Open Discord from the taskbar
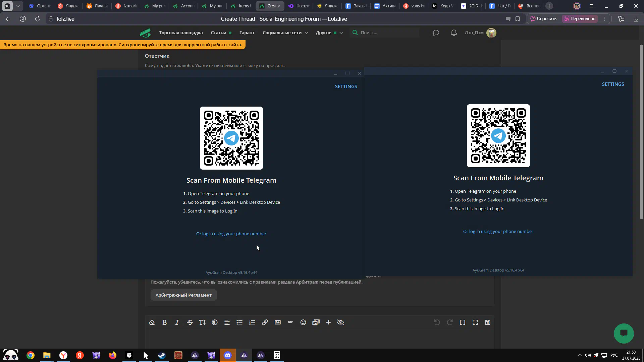Viewport: 644px width, 362px height. point(228,355)
